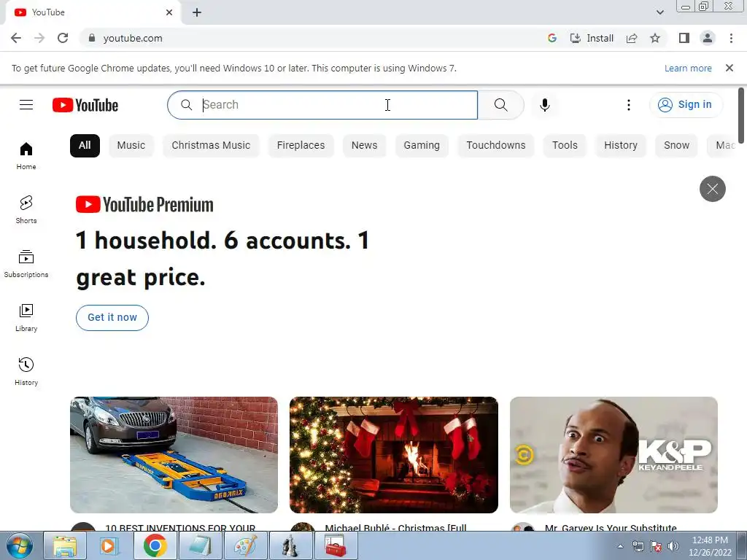Show hidden system tray icons
This screenshot has width=747, height=560.
(620, 546)
